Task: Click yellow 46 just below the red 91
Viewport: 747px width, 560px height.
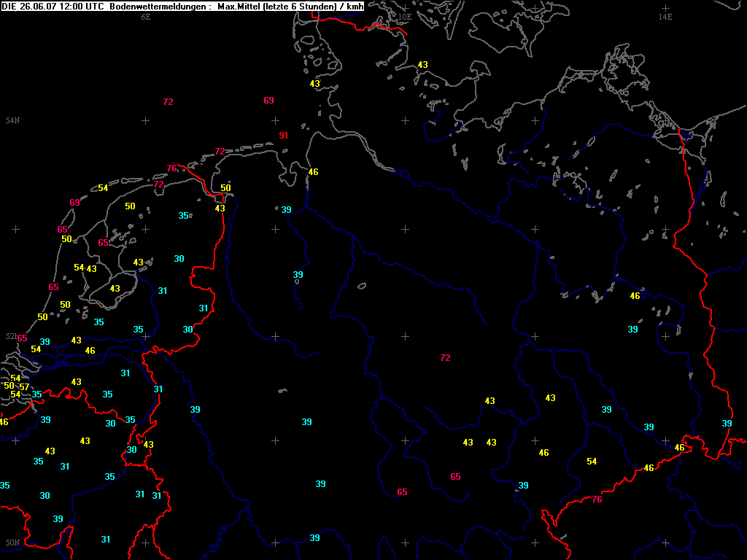Action: click(x=314, y=172)
